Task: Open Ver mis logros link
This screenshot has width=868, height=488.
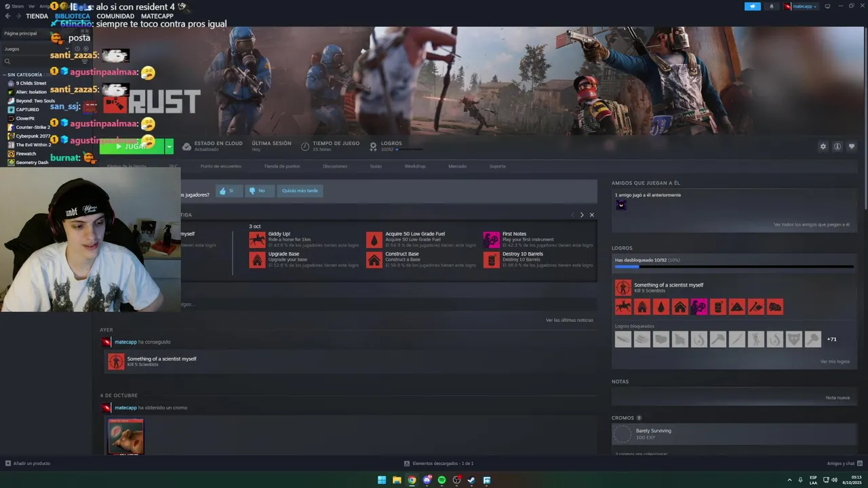Action: 835,361
